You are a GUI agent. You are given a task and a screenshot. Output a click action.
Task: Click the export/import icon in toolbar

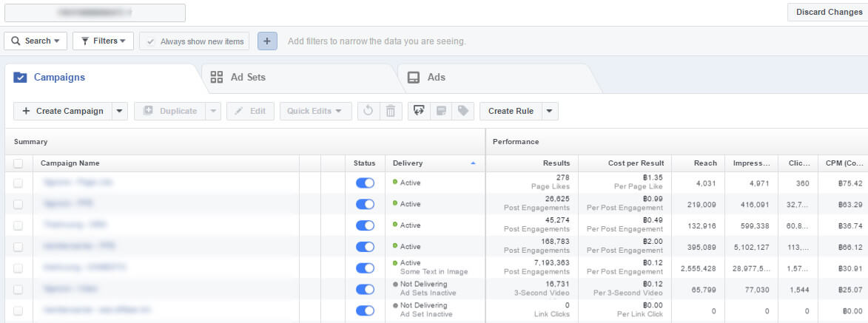(419, 111)
